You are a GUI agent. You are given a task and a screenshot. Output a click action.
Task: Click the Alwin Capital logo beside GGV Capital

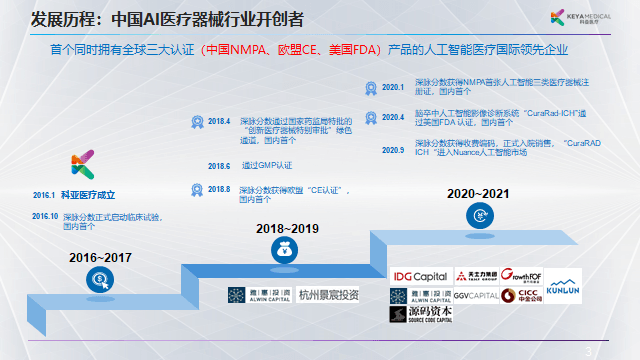coord(421,296)
